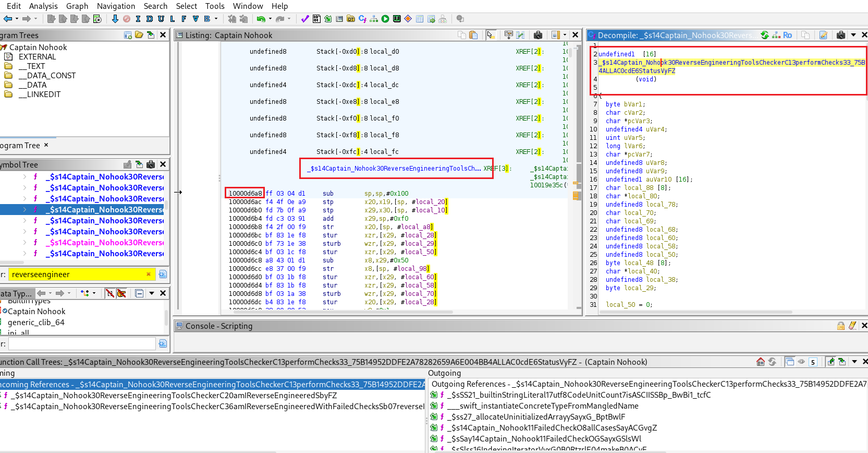Screen dimensions: 868x453
Task: Open the Analysis menu
Action: (43, 6)
